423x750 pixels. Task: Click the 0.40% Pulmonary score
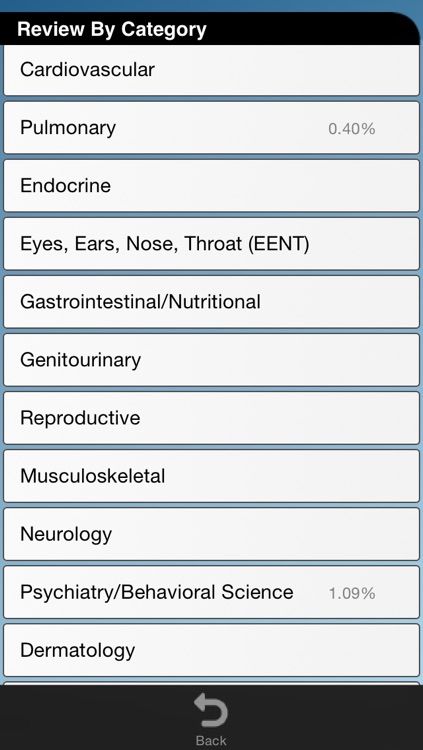click(x=352, y=129)
